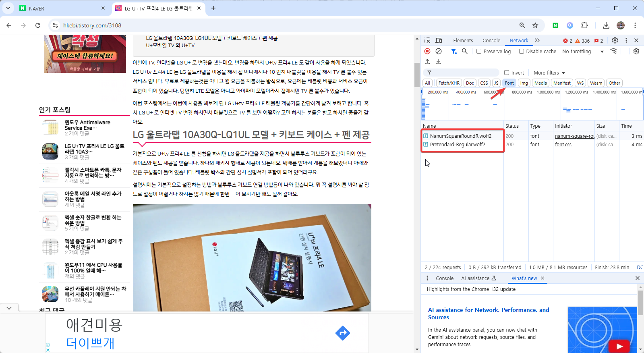Expand the More filters dropdown
This screenshot has width=644, height=353.
(x=549, y=73)
